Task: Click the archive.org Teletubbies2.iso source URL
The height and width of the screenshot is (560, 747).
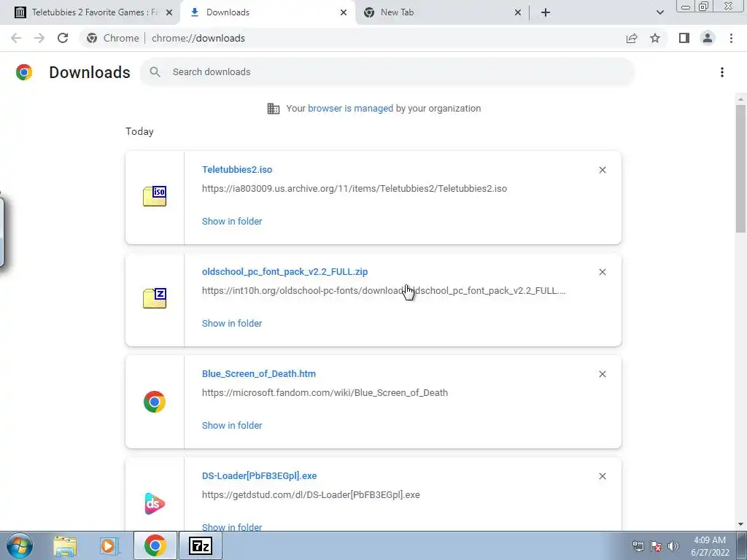Action: [x=355, y=189]
